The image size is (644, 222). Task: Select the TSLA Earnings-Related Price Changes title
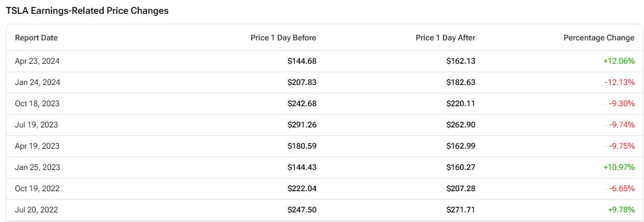[87, 11]
